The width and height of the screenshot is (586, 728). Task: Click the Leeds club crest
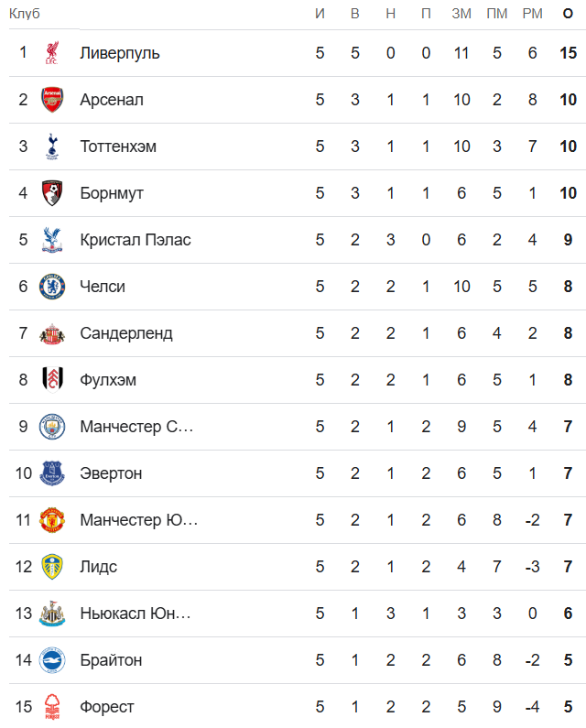(x=51, y=567)
